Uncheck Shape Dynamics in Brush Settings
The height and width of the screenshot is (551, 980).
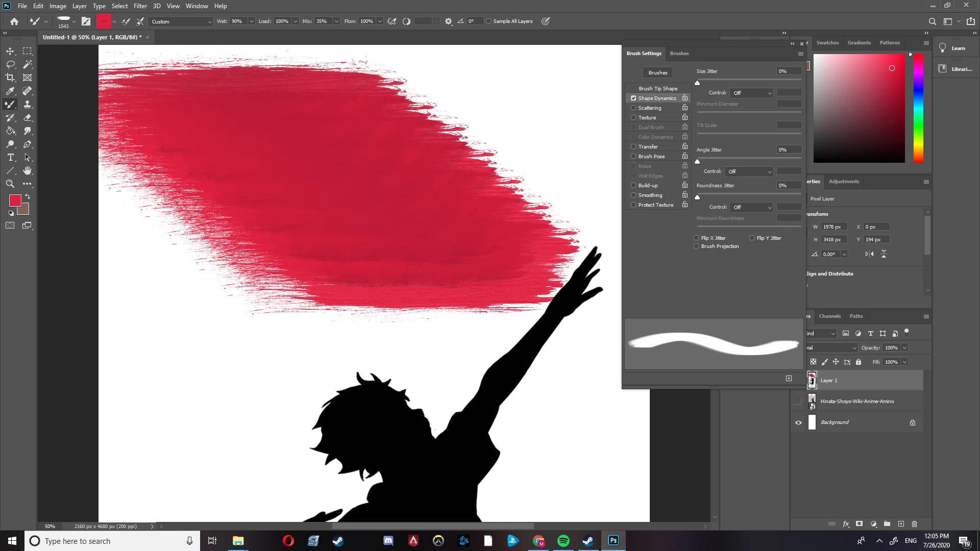(633, 98)
